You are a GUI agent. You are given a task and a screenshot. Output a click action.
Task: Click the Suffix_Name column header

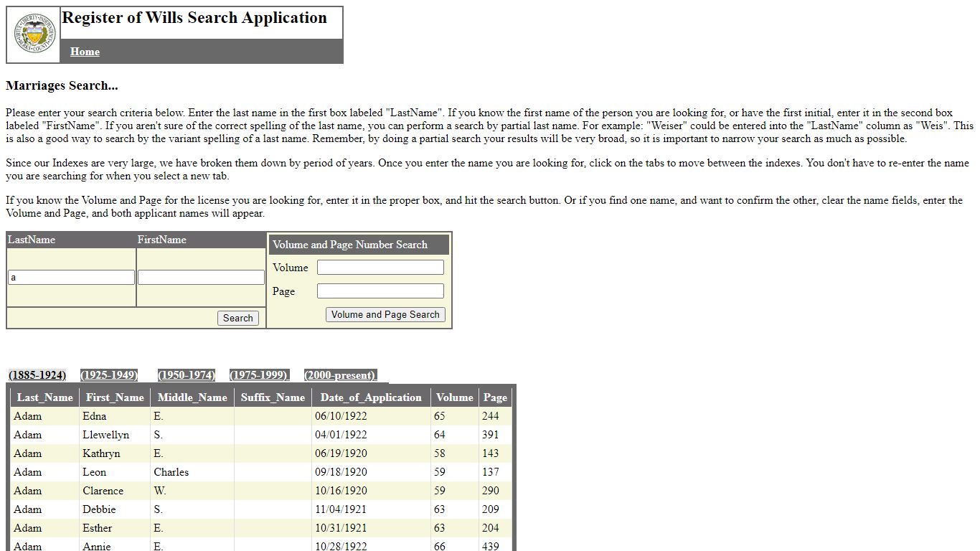[273, 397]
